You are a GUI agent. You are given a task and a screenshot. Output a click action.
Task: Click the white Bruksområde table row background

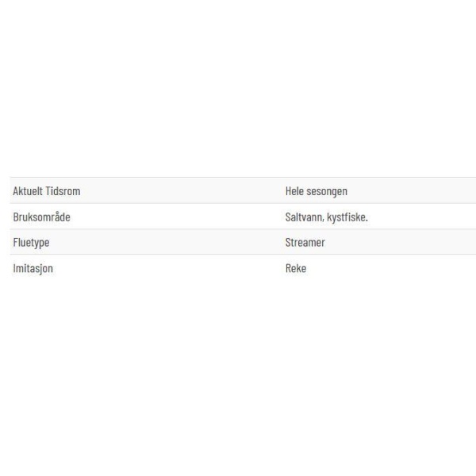point(243,217)
